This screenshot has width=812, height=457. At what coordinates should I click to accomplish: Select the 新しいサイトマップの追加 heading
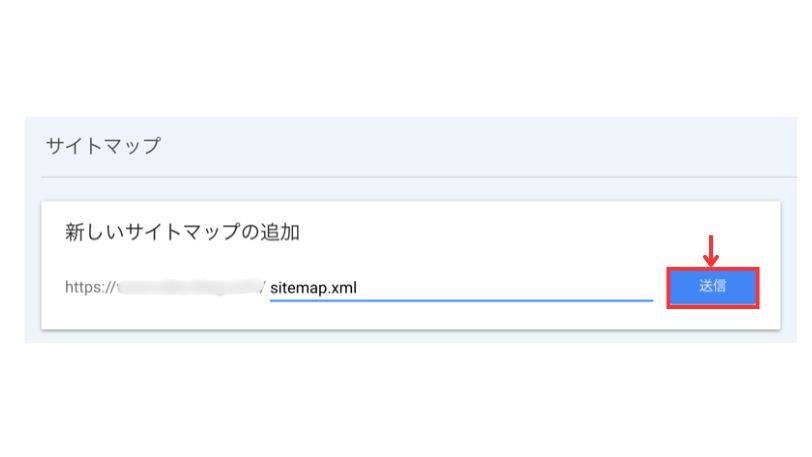pos(182,233)
